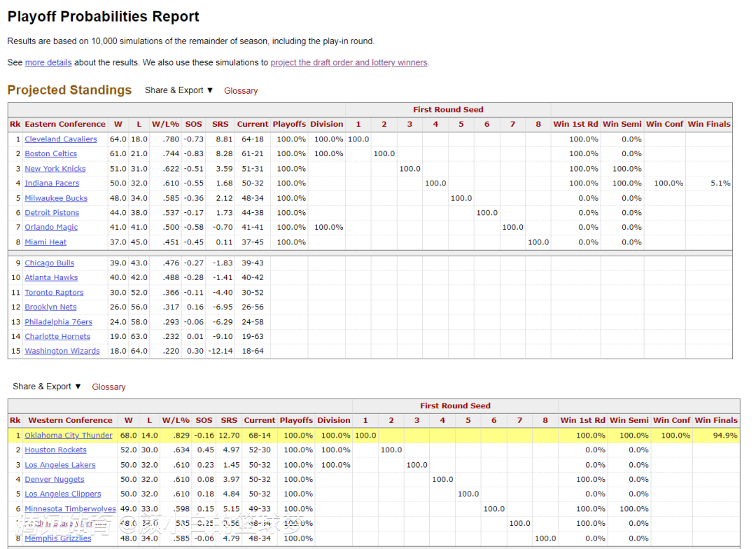Select the Brooklyn Nets link
The width and height of the screenshot is (756, 549).
point(50,307)
